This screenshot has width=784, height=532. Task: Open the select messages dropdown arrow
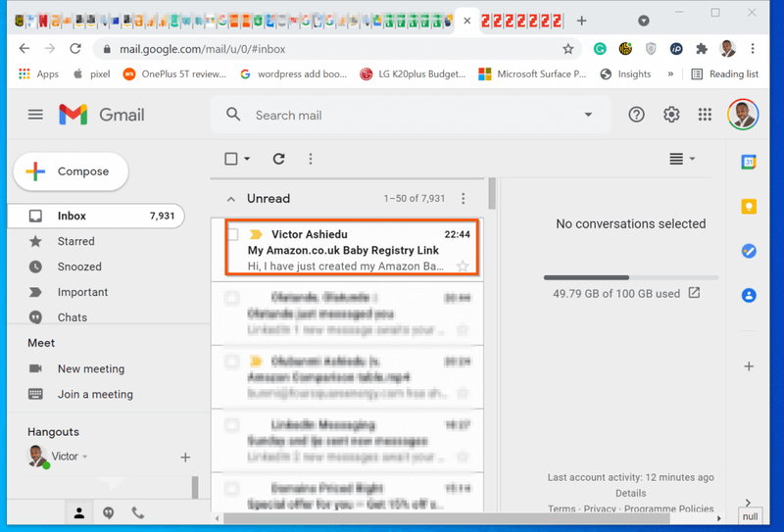pos(247,159)
